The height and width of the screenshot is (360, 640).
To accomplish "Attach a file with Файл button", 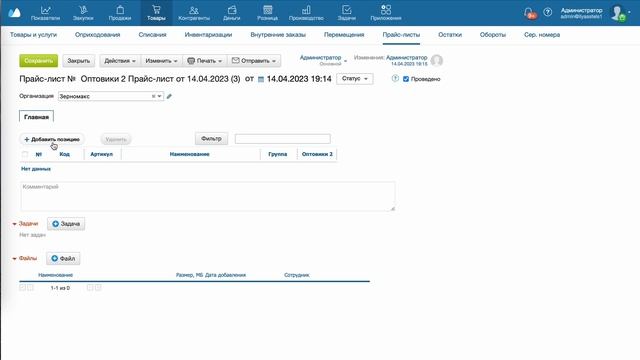I will pyautogui.click(x=63, y=258).
